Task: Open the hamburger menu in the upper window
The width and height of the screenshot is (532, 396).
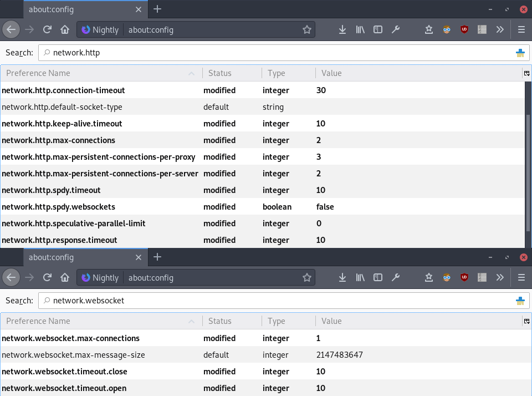Action: (521, 29)
